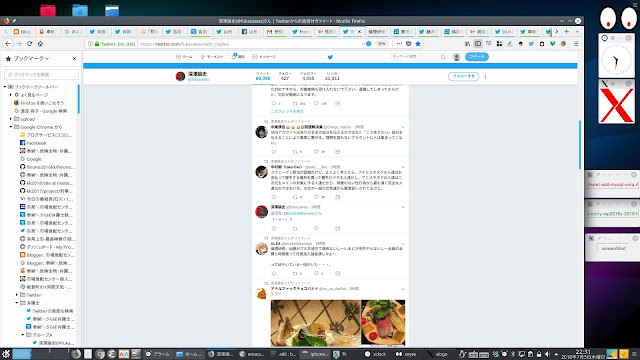The height and width of the screenshot is (360, 640).
Task: Click the search magnifier in Twitter search box
Action: pos(443,57)
